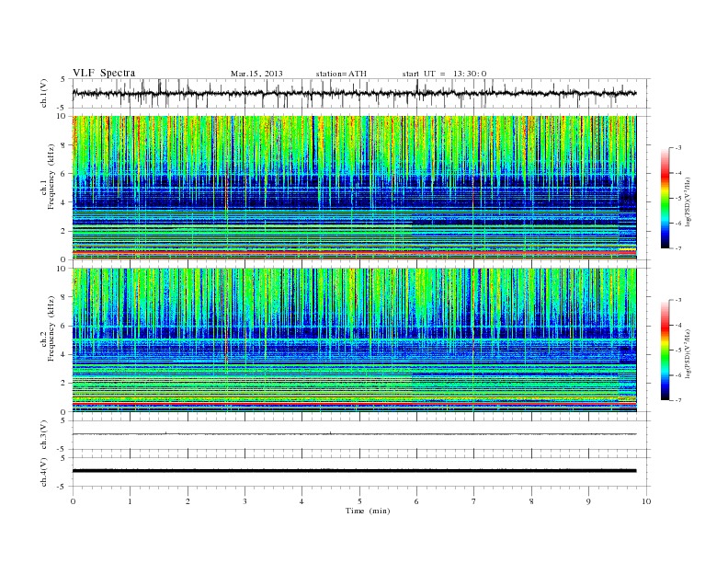Click the "10" tick on the time axis
The height and width of the screenshot is (563, 728).
click(646, 501)
